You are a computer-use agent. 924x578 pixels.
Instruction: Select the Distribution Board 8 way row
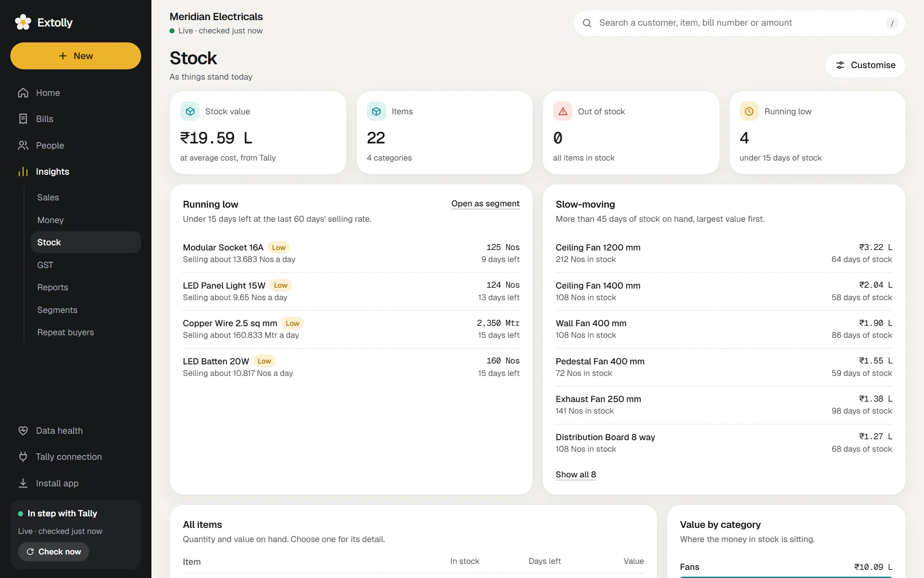[724, 443]
